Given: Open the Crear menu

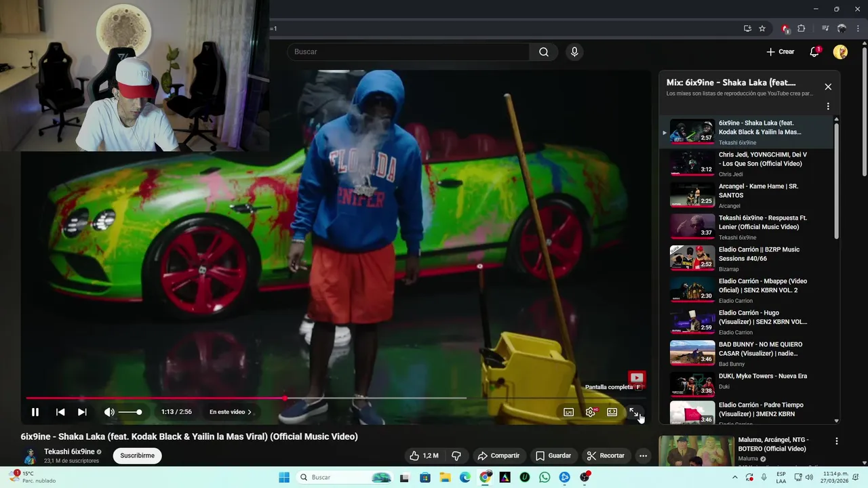Looking at the screenshot, I should (x=780, y=52).
